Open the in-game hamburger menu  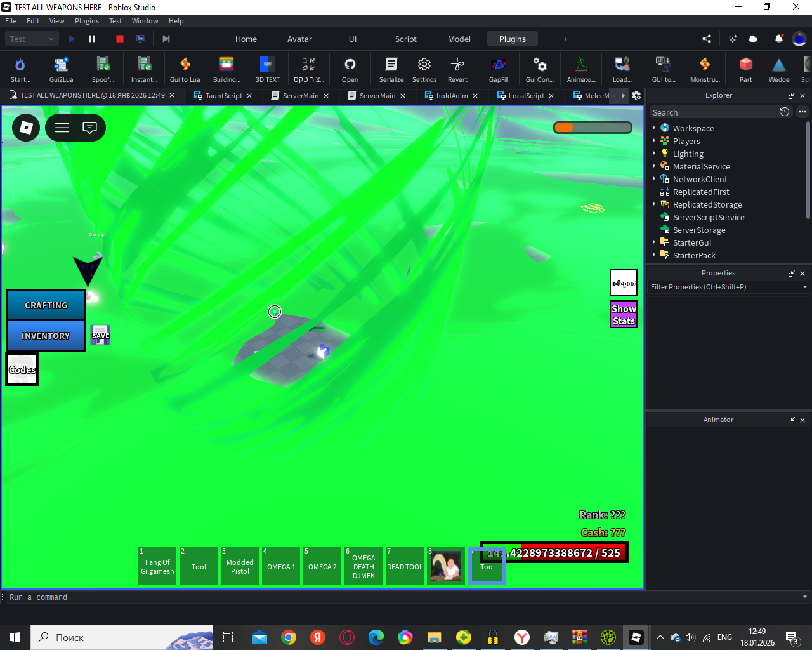pyautogui.click(x=62, y=128)
